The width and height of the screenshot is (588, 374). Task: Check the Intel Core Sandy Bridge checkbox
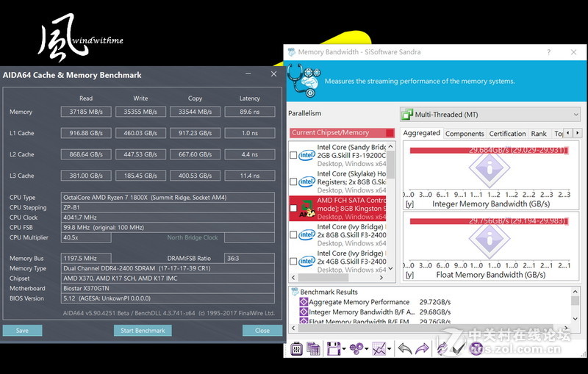[x=293, y=155]
